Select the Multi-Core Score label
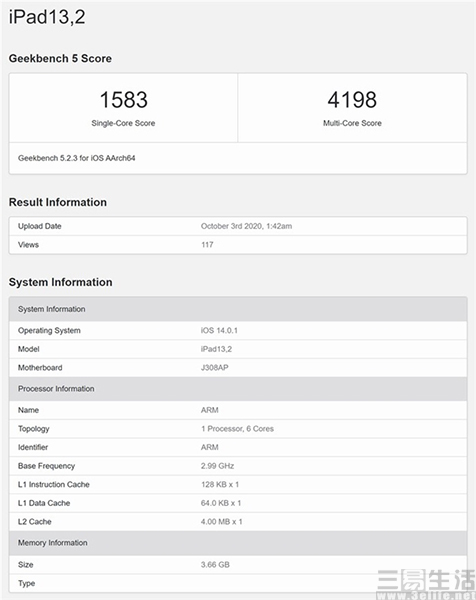The height and width of the screenshot is (600, 476). pos(352,123)
